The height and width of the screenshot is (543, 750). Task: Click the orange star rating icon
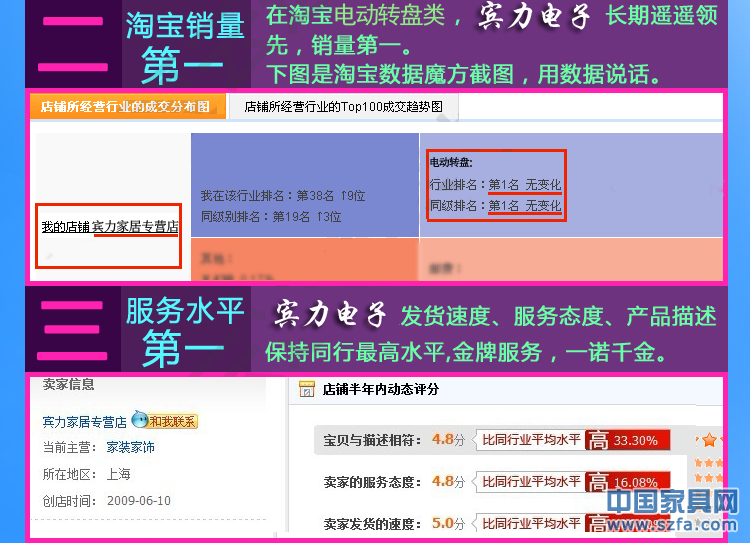[709, 440]
